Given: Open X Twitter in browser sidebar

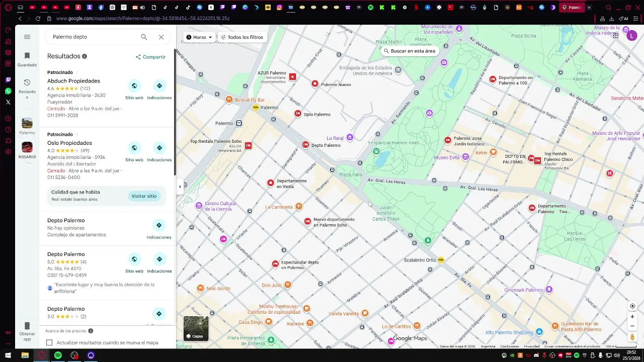Looking at the screenshot, I should pyautogui.click(x=8, y=102).
